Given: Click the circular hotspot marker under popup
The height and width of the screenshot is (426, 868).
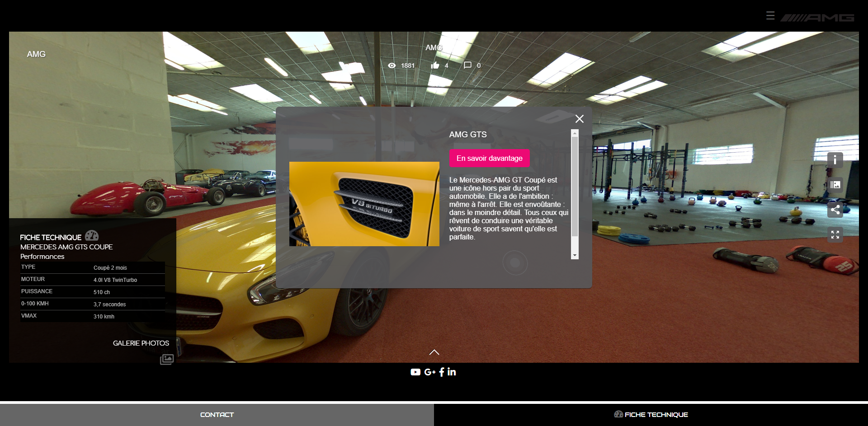Looking at the screenshot, I should click(x=515, y=262).
